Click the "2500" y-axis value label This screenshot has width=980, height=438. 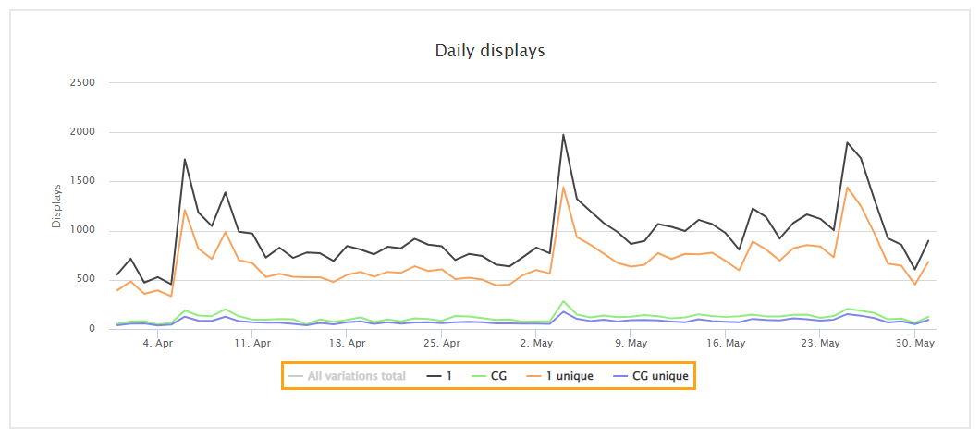82,82
